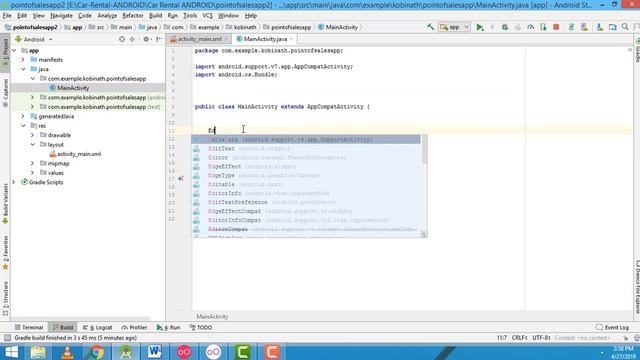Viewport: 640px width, 360px height.
Task: Open the Event Log
Action: tap(612, 327)
